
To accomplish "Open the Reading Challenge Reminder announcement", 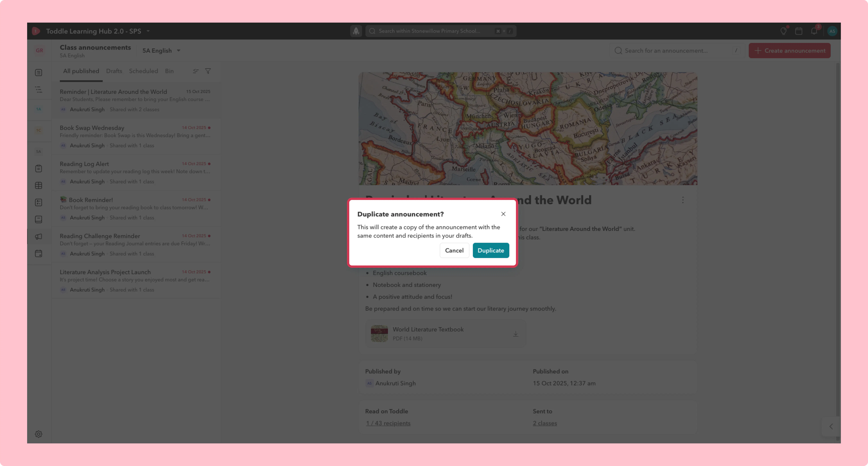I will point(136,244).
